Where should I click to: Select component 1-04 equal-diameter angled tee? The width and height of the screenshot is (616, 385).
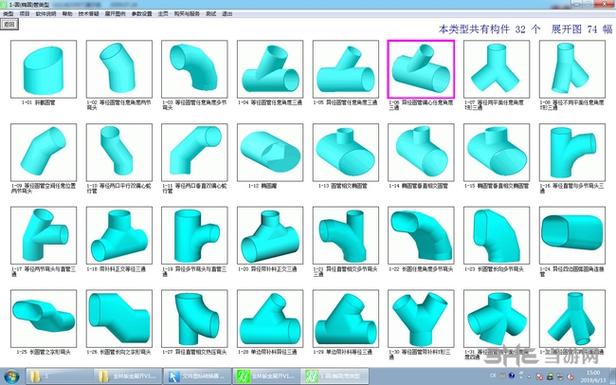point(270,69)
